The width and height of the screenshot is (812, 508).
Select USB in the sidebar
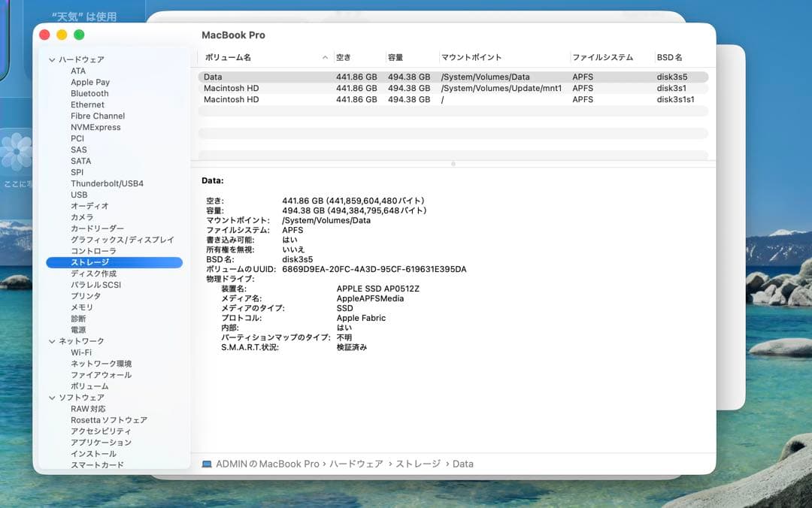[x=79, y=195]
